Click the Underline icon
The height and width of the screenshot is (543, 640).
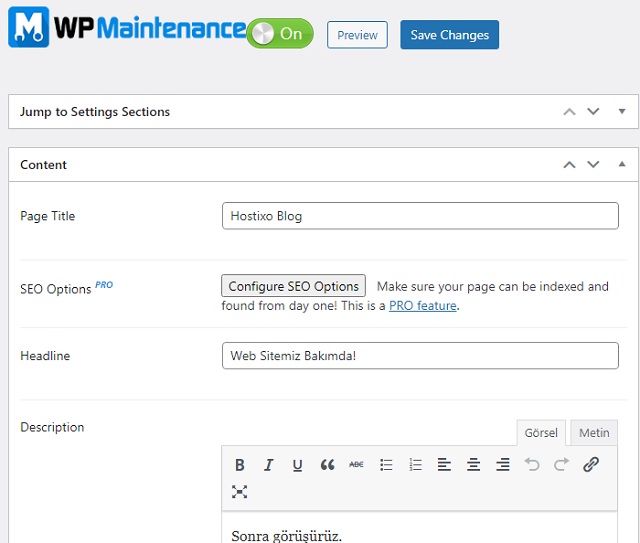(297, 465)
